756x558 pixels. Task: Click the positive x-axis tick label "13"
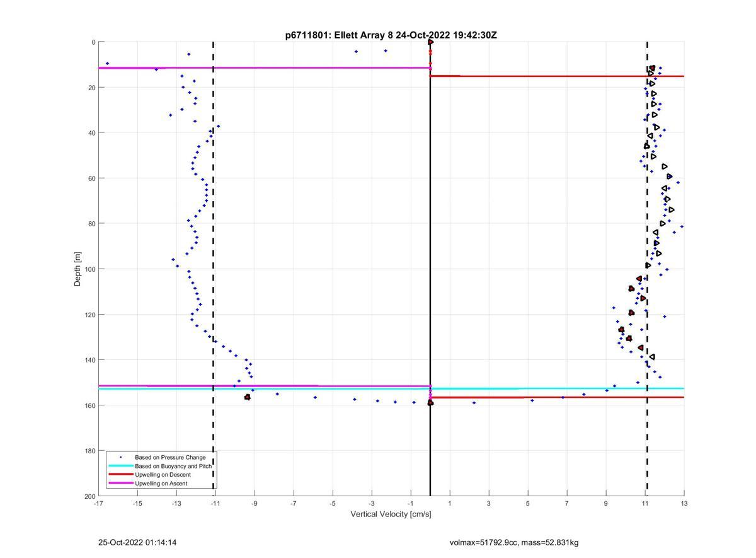684,503
